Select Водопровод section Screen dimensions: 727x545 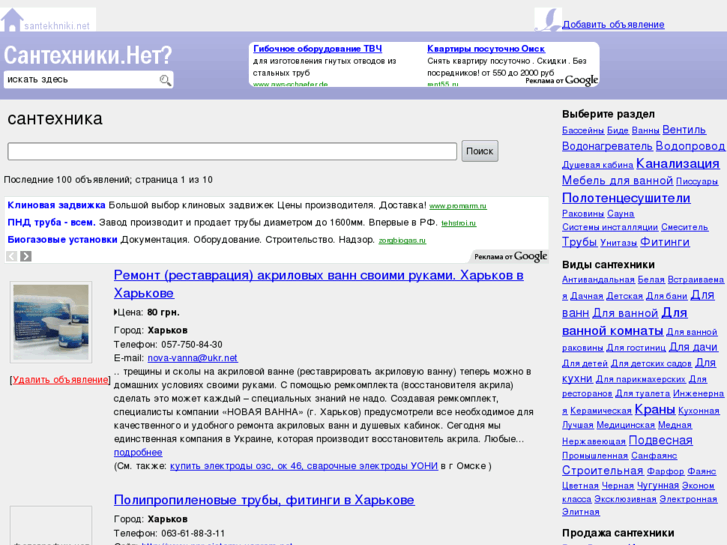(x=690, y=147)
